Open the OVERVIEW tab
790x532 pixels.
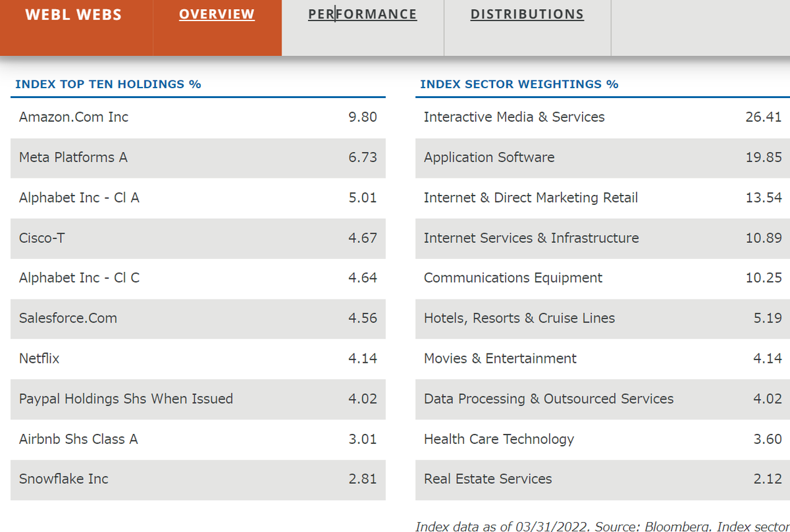tap(217, 14)
